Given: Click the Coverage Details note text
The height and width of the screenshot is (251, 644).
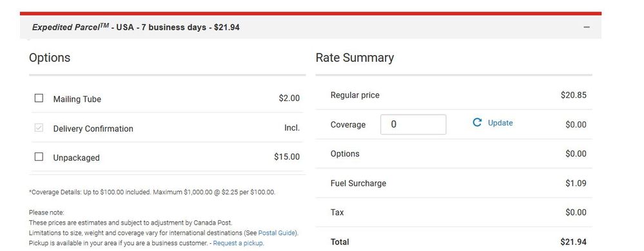Looking at the screenshot, I should click(x=152, y=192).
